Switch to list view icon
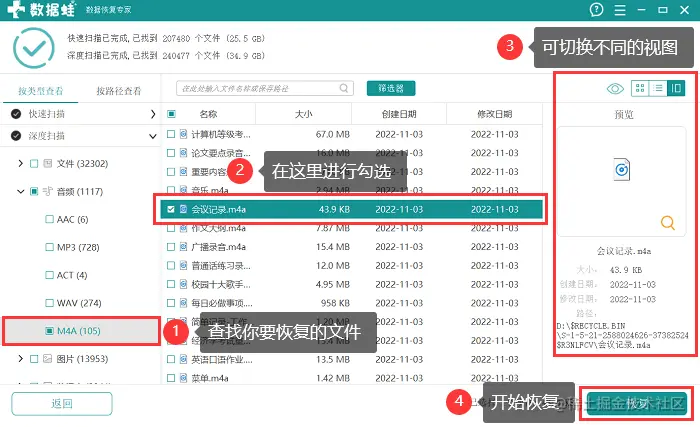 coord(658,88)
